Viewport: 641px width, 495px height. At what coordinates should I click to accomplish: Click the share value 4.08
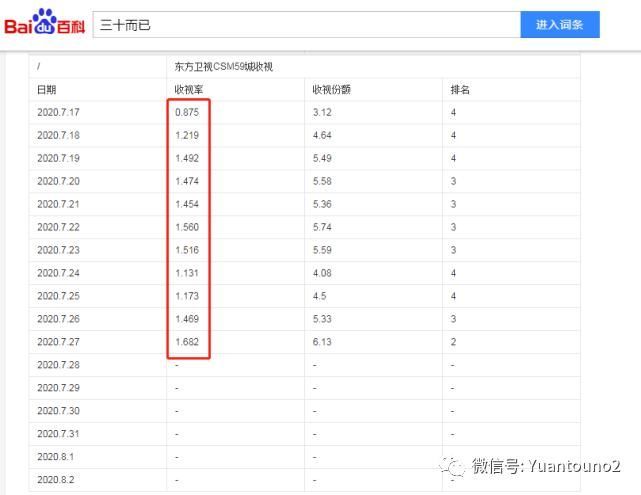(322, 273)
